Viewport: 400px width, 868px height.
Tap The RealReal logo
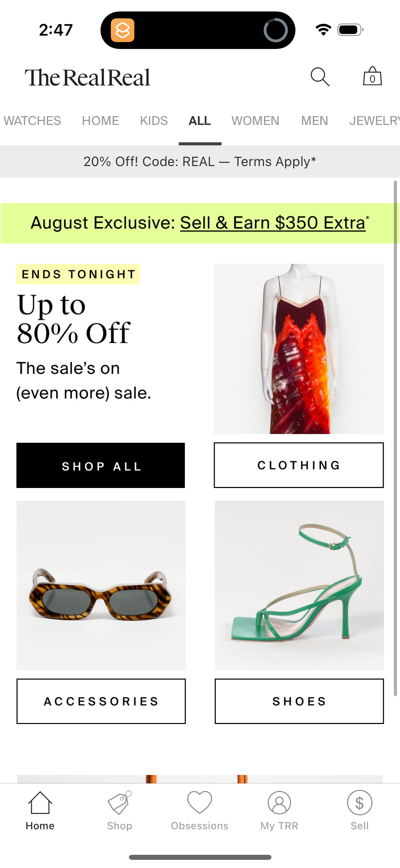(88, 77)
